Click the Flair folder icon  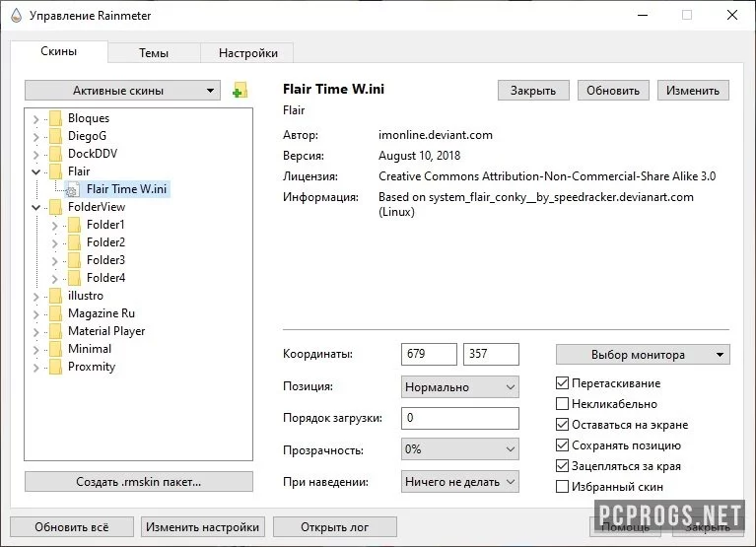(x=56, y=171)
